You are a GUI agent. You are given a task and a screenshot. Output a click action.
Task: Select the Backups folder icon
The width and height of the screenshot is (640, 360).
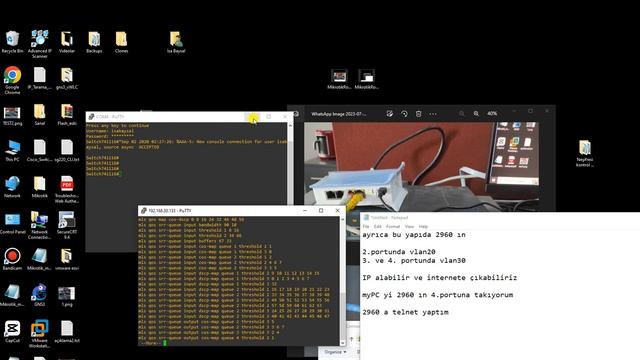click(x=94, y=42)
